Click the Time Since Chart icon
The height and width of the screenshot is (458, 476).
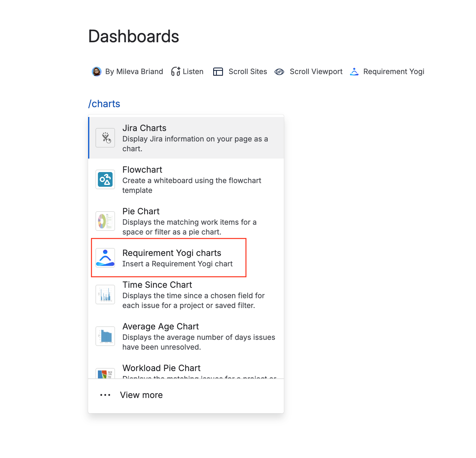pyautogui.click(x=105, y=295)
